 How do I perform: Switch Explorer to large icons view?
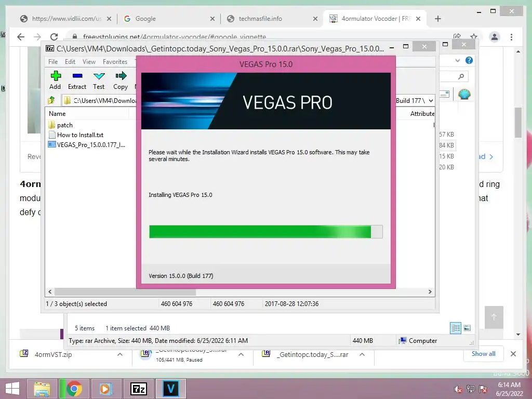(467, 328)
